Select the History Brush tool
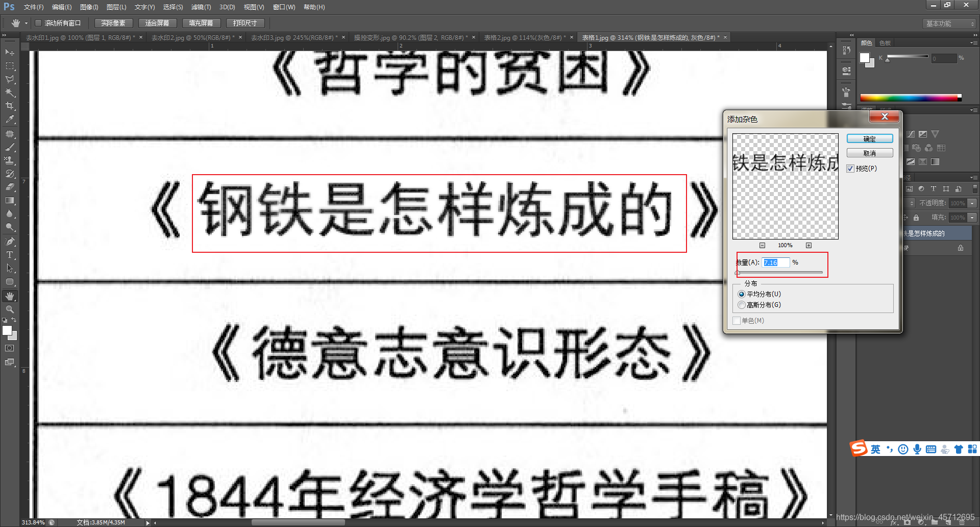The height and width of the screenshot is (527, 980). (9, 174)
